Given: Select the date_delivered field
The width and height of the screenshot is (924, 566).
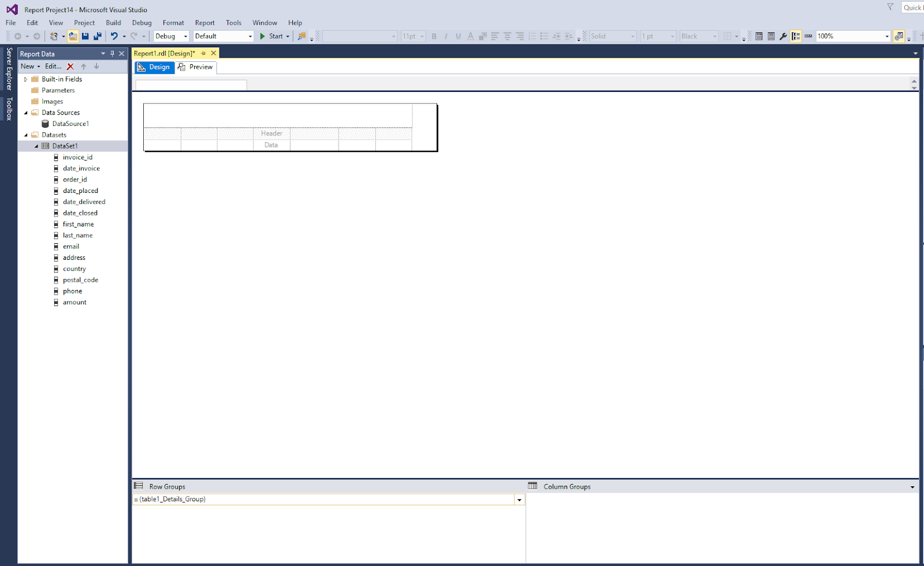Looking at the screenshot, I should (84, 202).
